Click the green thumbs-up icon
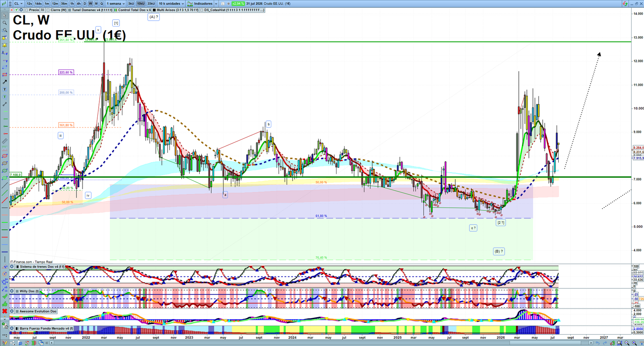The width and height of the screenshot is (644, 346). pyautogui.click(x=5, y=304)
